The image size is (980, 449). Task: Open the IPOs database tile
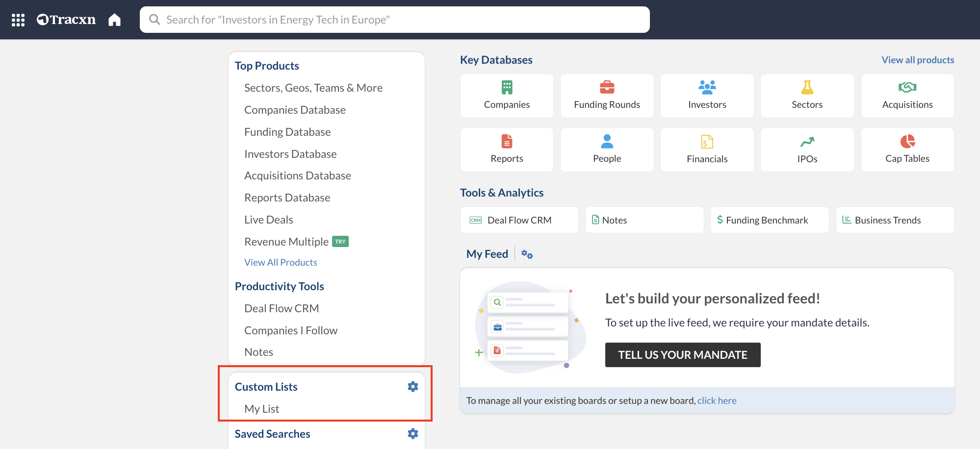pos(807,150)
